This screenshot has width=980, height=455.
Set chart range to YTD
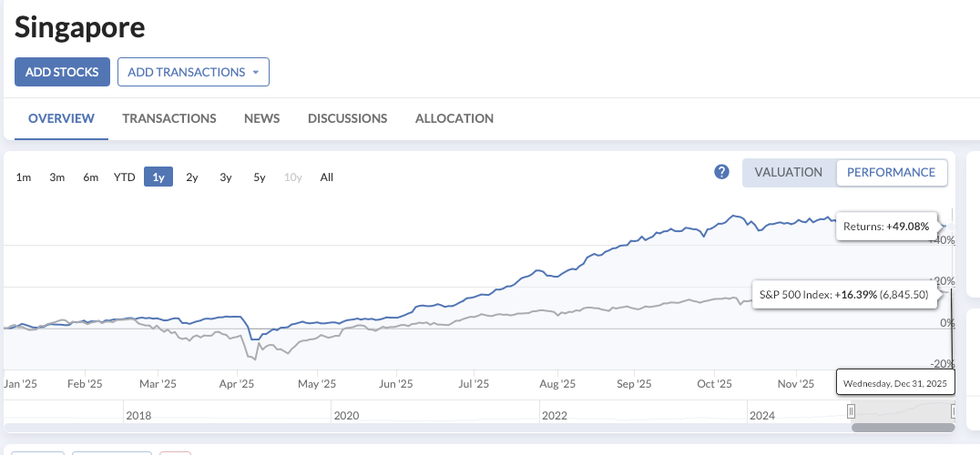click(x=124, y=177)
